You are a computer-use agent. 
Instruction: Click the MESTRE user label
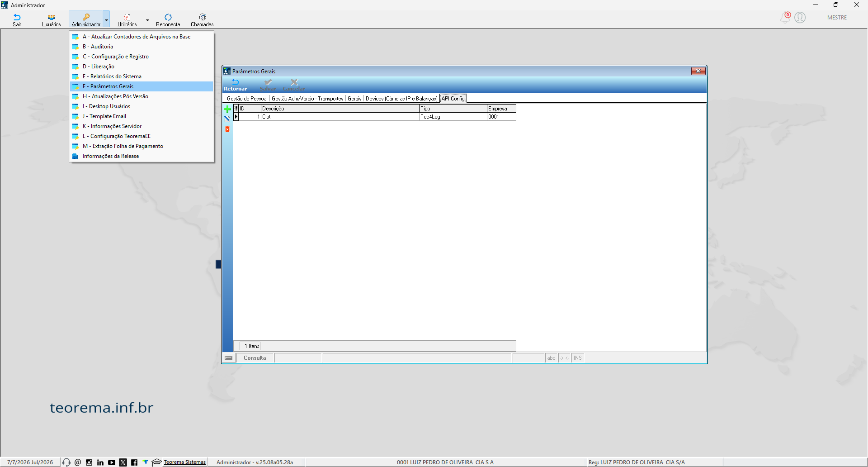coord(837,18)
